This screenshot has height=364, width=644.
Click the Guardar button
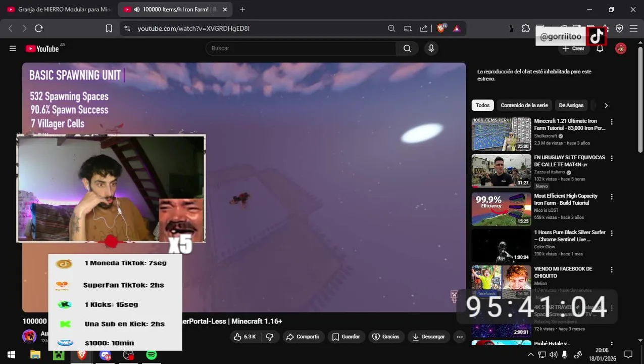click(346, 337)
